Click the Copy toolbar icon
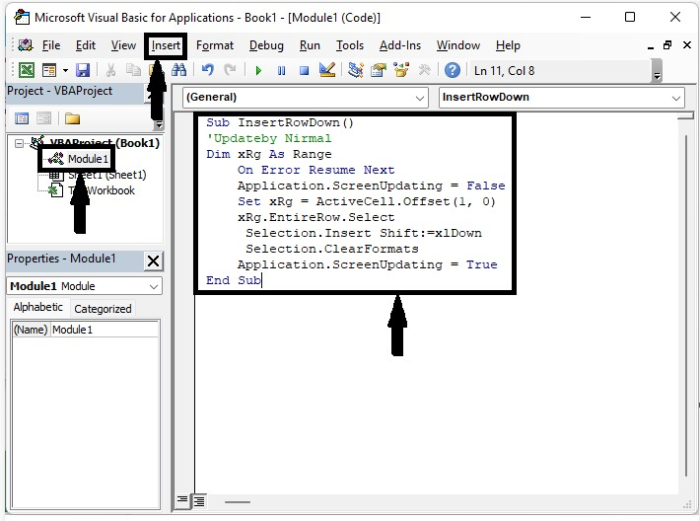The image size is (700, 521). coord(133,70)
